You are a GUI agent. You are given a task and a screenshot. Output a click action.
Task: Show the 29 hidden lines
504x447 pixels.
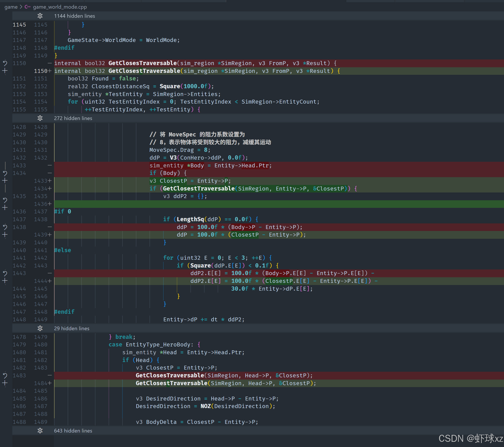(x=40, y=328)
